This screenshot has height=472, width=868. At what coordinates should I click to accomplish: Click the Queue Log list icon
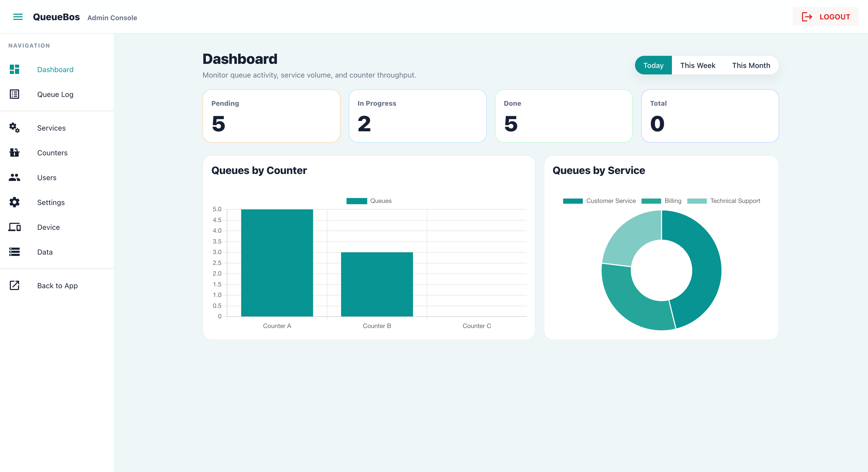[14, 94]
